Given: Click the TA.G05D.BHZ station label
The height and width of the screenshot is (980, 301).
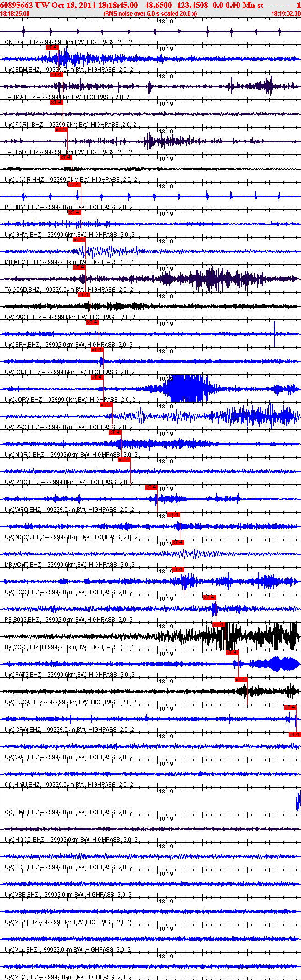Looking at the screenshot, I should (22, 290).
